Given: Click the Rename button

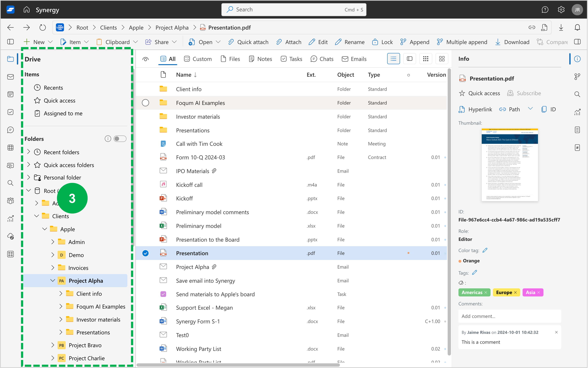Looking at the screenshot, I should point(350,42).
